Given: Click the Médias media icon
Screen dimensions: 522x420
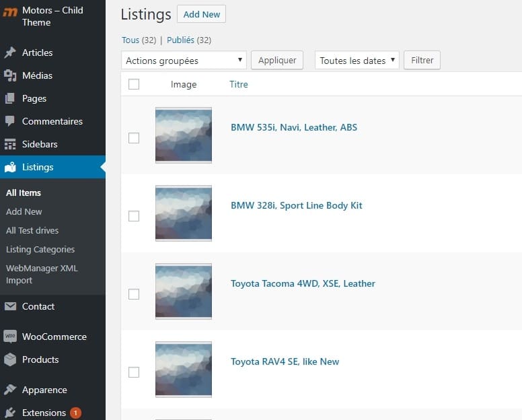Looking at the screenshot, I should 10,75.
